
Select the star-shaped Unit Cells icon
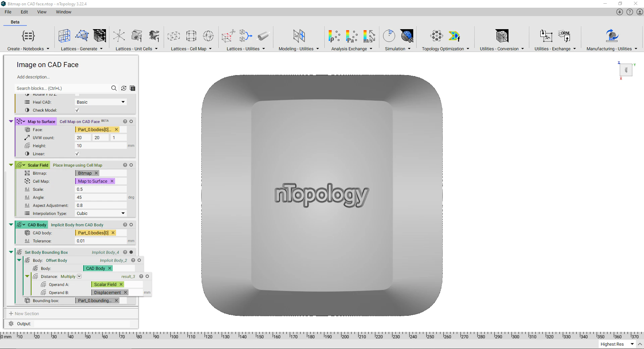tap(119, 36)
